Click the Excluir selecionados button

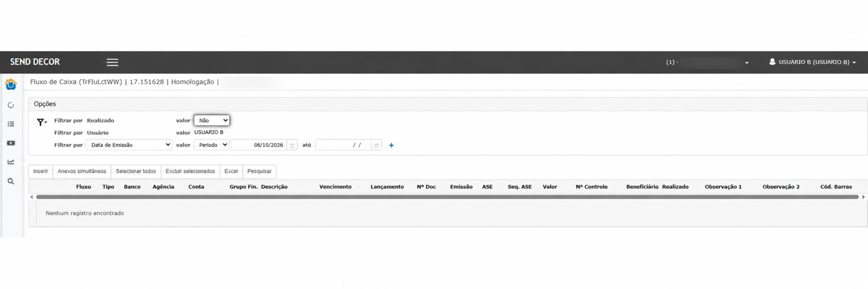point(190,171)
